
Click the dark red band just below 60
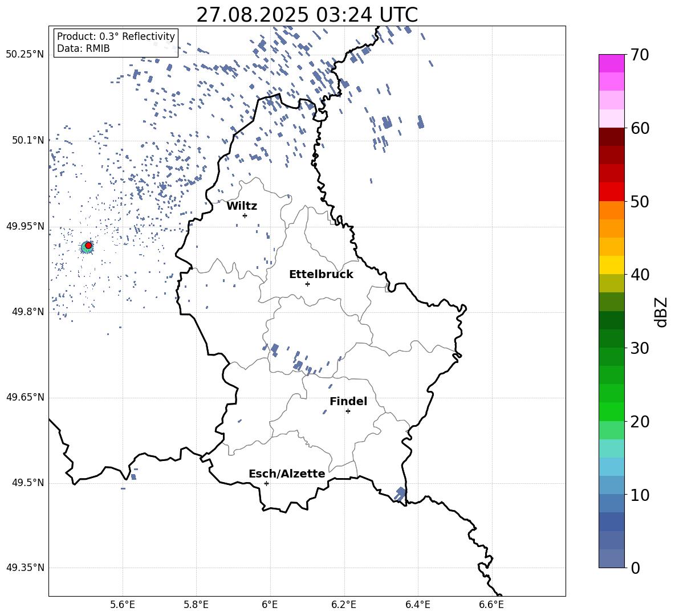612,136
